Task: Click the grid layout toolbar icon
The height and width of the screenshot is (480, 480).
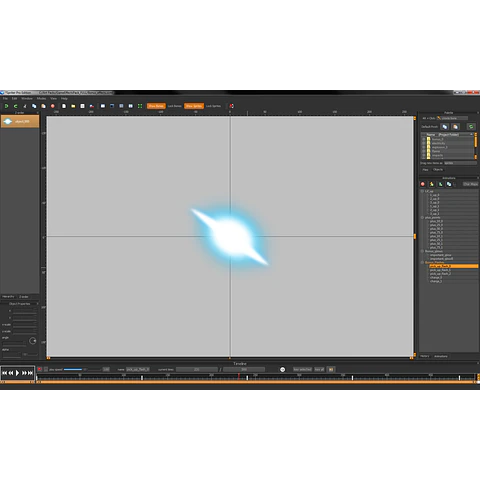Action: [x=121, y=106]
